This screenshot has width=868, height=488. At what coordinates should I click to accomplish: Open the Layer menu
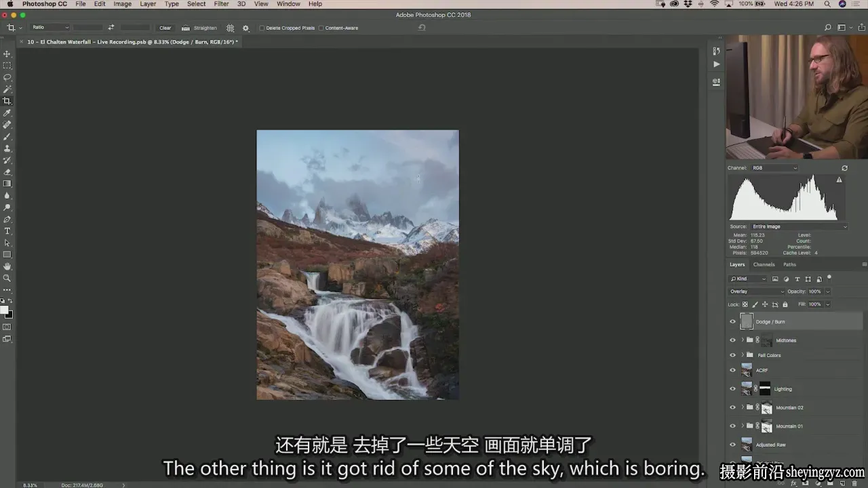tap(148, 4)
